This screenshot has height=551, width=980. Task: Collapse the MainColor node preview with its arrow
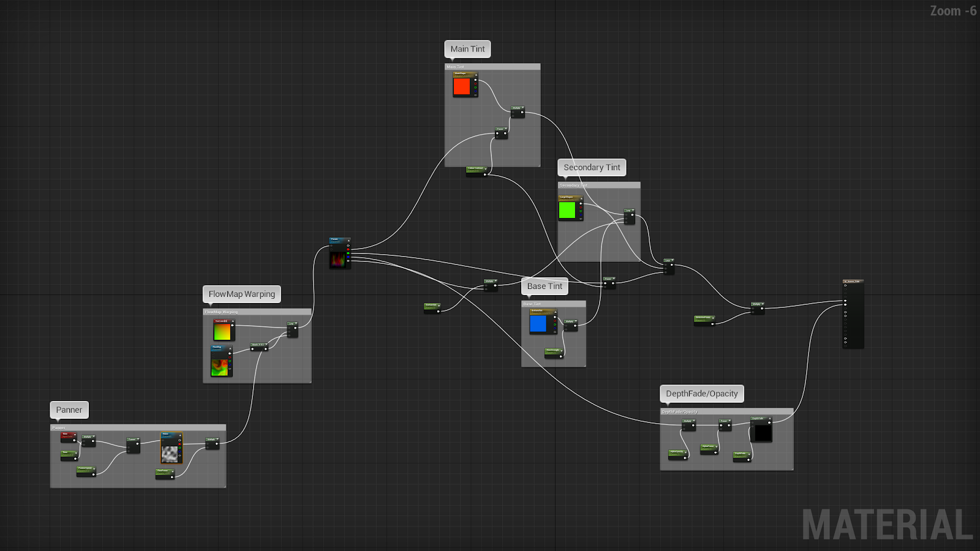point(476,75)
